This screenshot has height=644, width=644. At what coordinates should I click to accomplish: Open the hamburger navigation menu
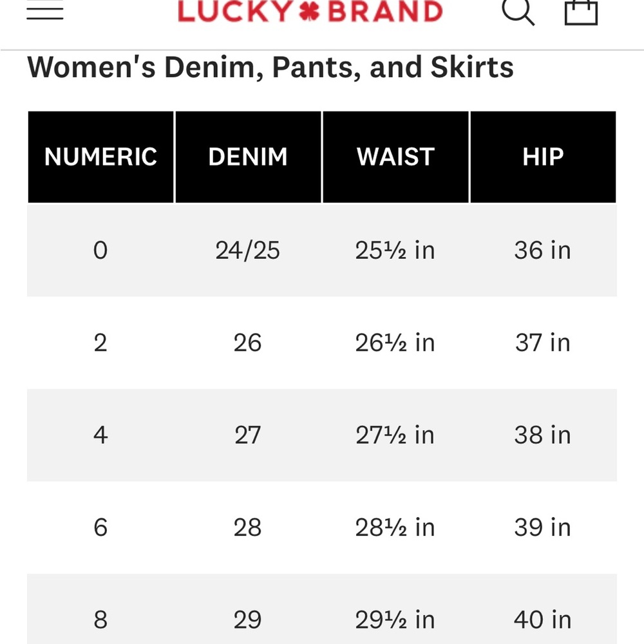coord(45,12)
